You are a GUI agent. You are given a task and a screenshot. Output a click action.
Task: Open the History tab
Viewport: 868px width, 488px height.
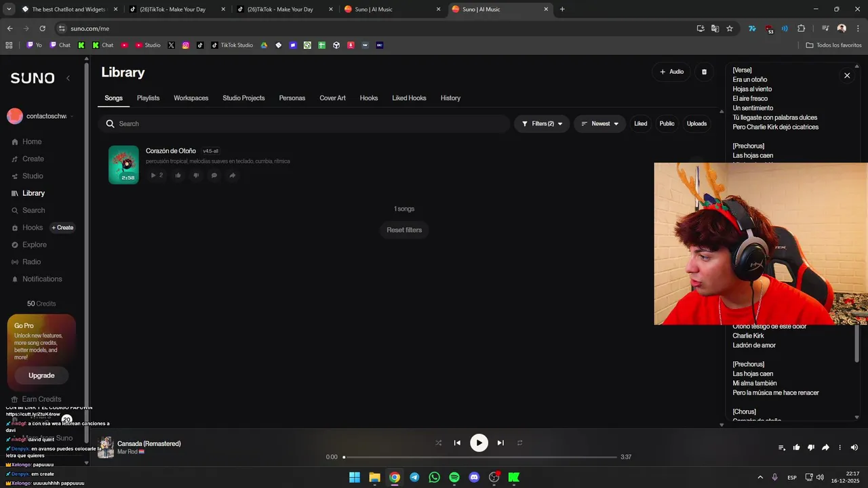(450, 98)
